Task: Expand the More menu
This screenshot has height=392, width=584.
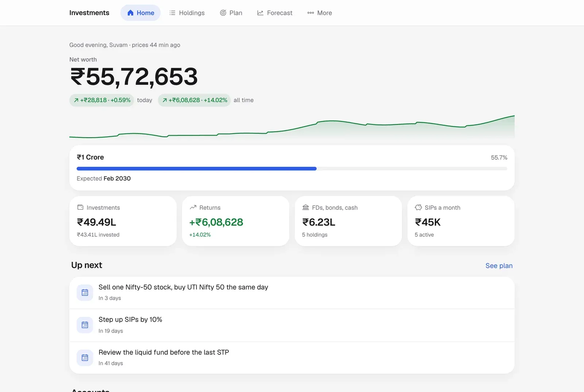Action: click(x=320, y=13)
